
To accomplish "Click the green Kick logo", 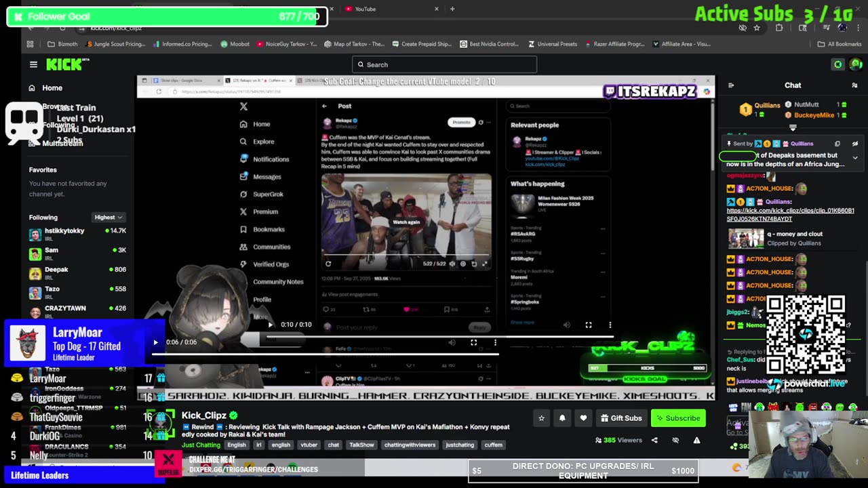I will coord(67,64).
